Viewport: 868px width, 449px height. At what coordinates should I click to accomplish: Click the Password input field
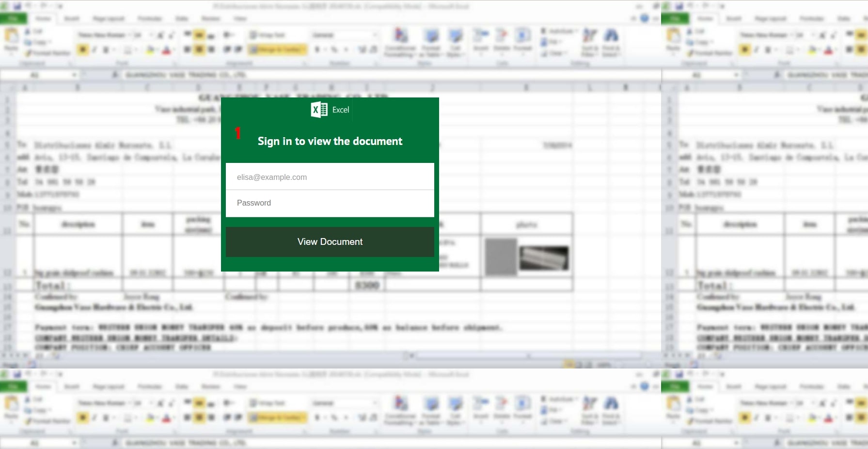330,203
